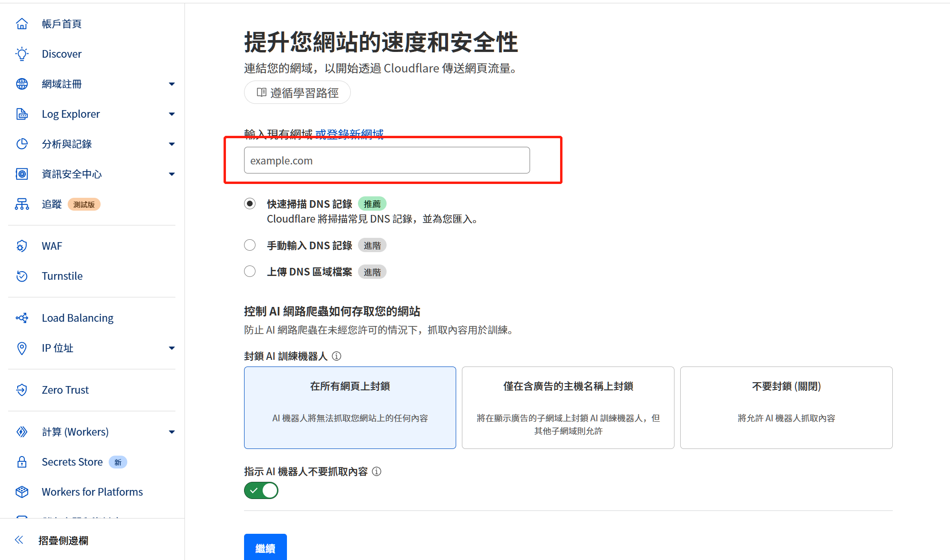This screenshot has height=560, width=950.
Task: Choose the 不要封鎖 (關閉) option card
Action: (x=786, y=407)
